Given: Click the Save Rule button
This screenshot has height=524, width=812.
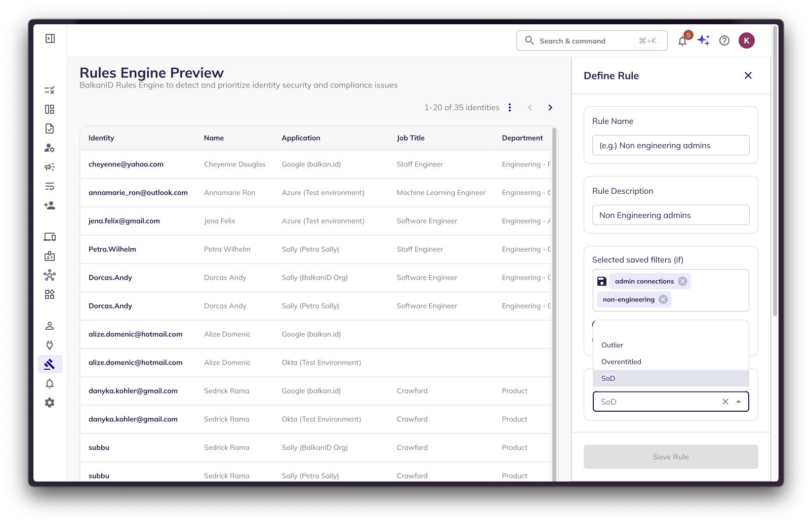Looking at the screenshot, I should pyautogui.click(x=671, y=457).
